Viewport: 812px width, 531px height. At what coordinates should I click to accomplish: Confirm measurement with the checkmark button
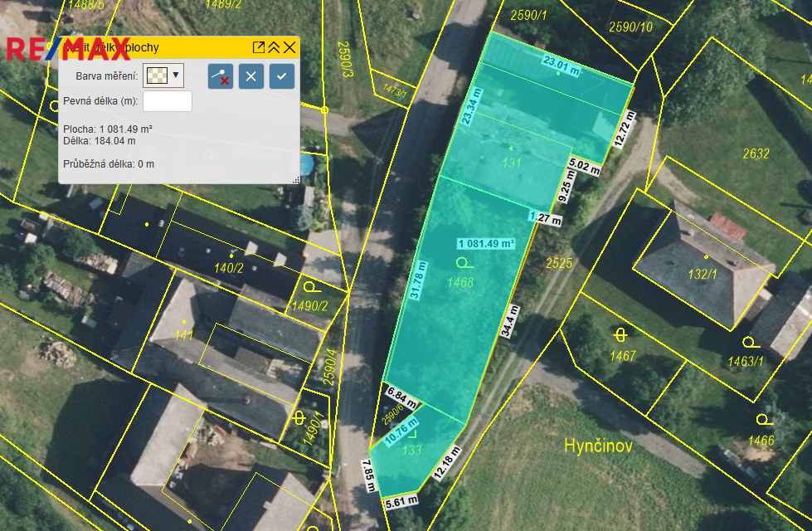pyautogui.click(x=282, y=76)
